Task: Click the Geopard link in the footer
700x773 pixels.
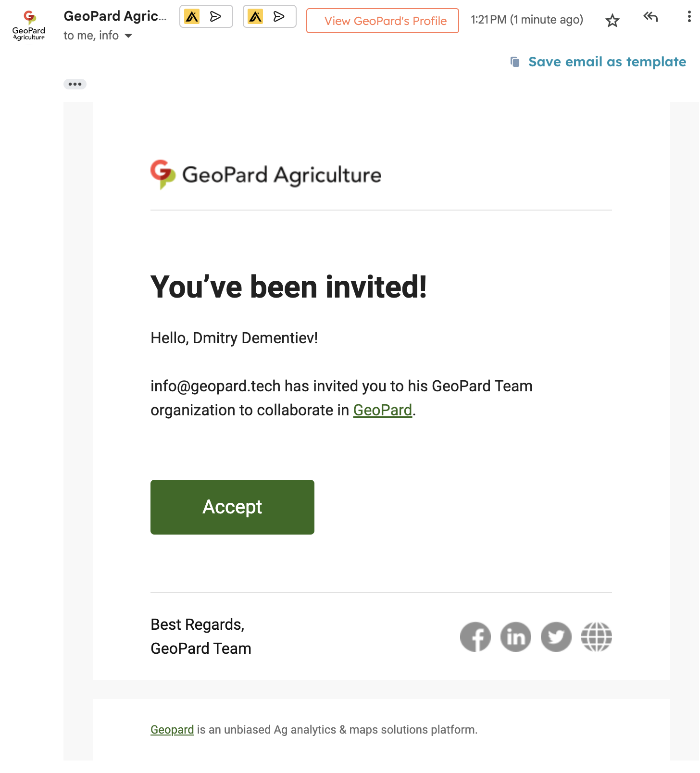Action: tap(172, 730)
